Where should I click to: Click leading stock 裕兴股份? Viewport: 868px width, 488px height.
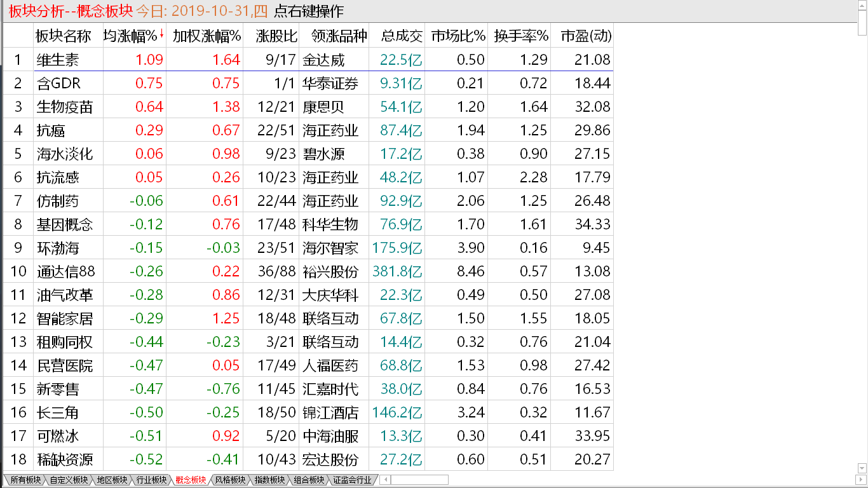pos(330,271)
